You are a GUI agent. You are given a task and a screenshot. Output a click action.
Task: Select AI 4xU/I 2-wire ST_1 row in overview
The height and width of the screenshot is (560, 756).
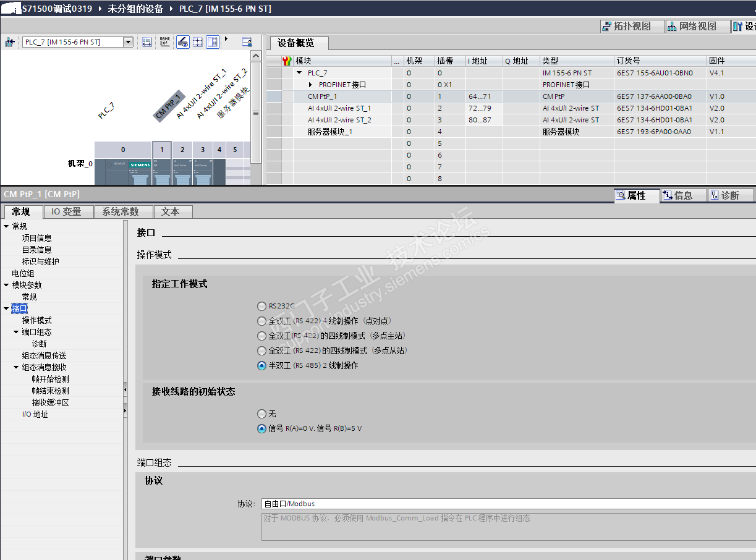pyautogui.click(x=511, y=108)
